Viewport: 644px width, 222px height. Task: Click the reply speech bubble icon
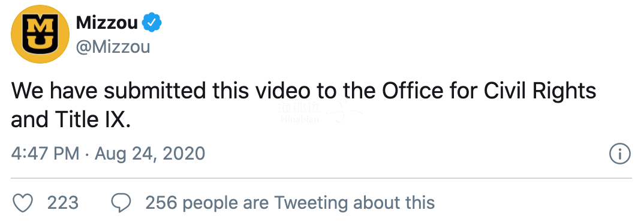tap(121, 203)
